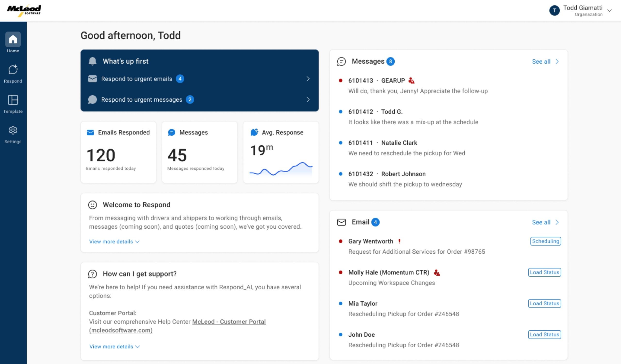This screenshot has height=364, width=621.
Task: Open the Respond section from sidebar
Action: [x=13, y=70]
